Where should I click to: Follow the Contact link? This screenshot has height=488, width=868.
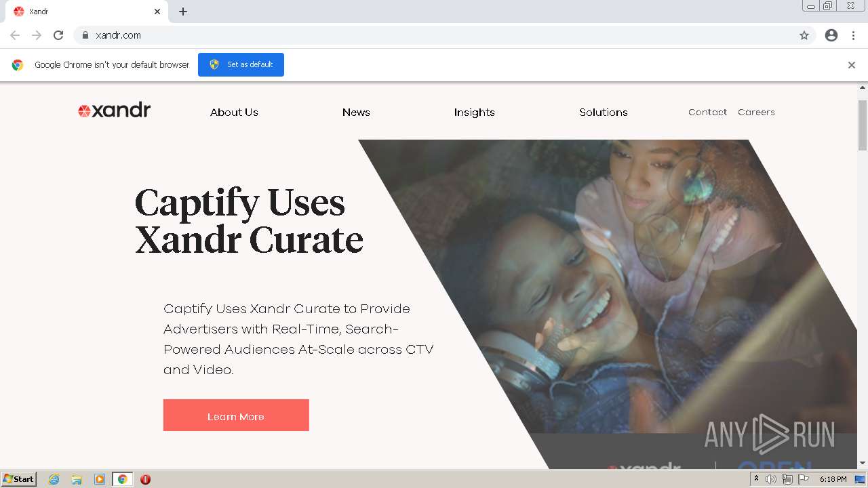pyautogui.click(x=707, y=113)
